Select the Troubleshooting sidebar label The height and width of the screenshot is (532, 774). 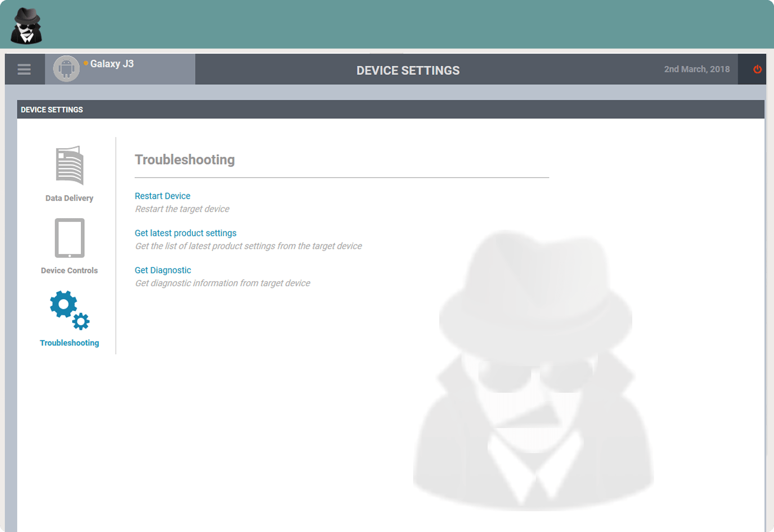[69, 343]
